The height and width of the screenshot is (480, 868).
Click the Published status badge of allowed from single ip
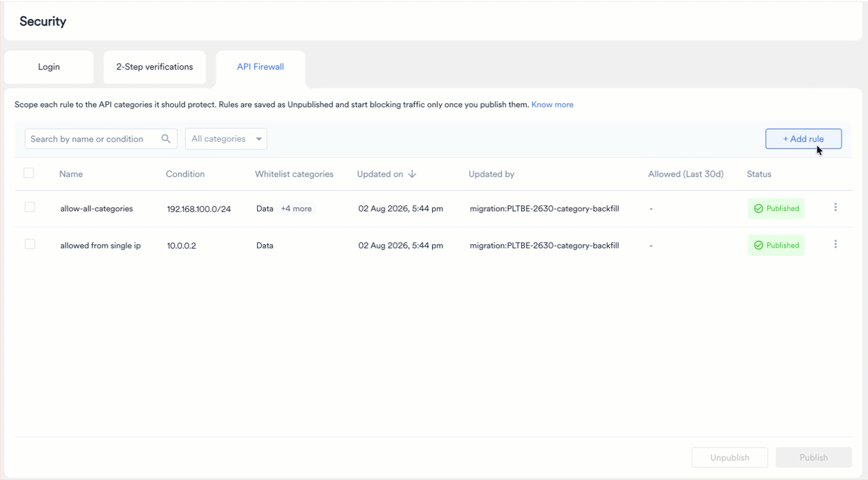point(776,245)
